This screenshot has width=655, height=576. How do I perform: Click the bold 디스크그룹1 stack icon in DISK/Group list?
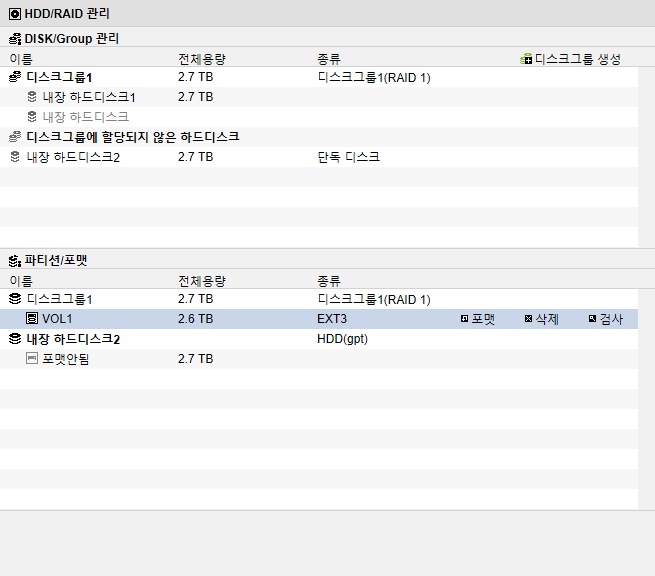pyautogui.click(x=15, y=77)
